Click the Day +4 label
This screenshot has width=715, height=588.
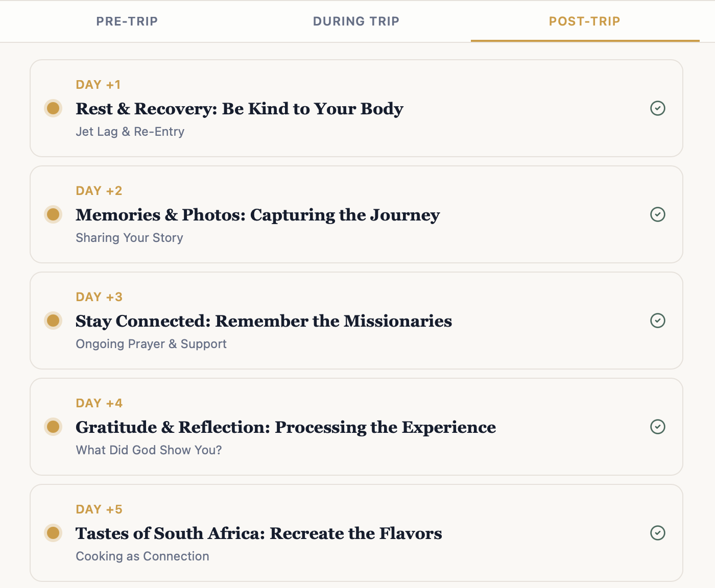tap(99, 403)
